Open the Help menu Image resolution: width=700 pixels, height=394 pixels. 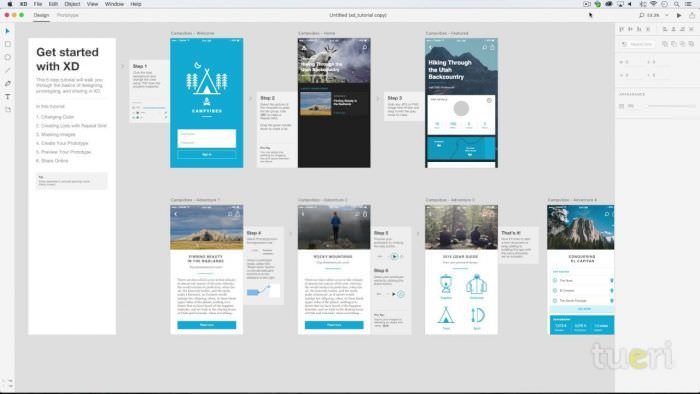tap(136, 4)
